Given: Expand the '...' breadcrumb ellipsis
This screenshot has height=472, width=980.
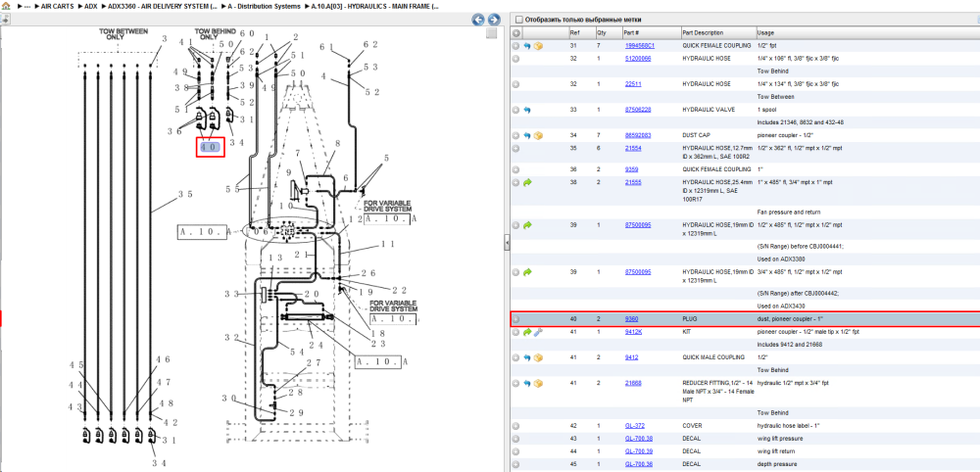Looking at the screenshot, I should pyautogui.click(x=27, y=5).
